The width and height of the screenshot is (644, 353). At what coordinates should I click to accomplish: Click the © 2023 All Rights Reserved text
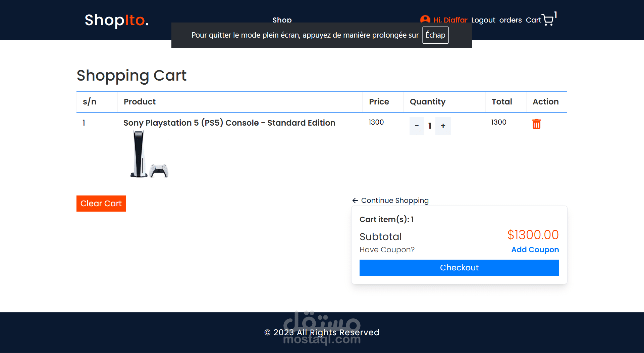(x=322, y=333)
